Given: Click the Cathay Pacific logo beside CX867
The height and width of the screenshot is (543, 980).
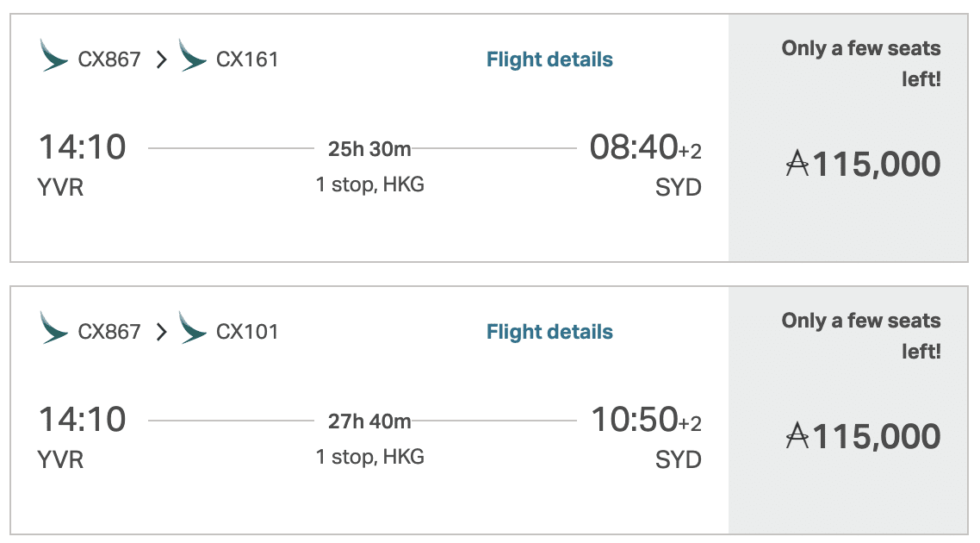Looking at the screenshot, I should coord(52,59).
